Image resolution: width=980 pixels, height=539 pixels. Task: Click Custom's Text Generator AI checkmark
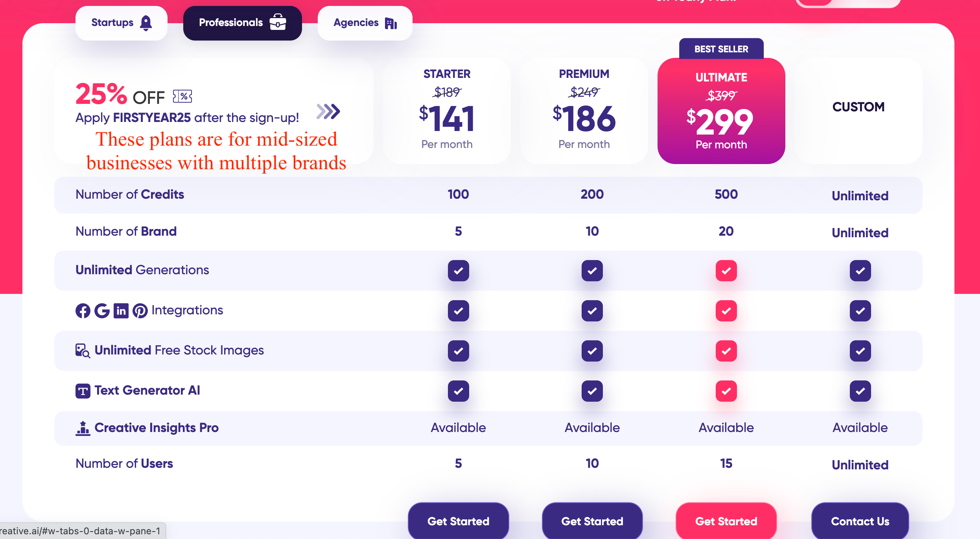point(860,391)
